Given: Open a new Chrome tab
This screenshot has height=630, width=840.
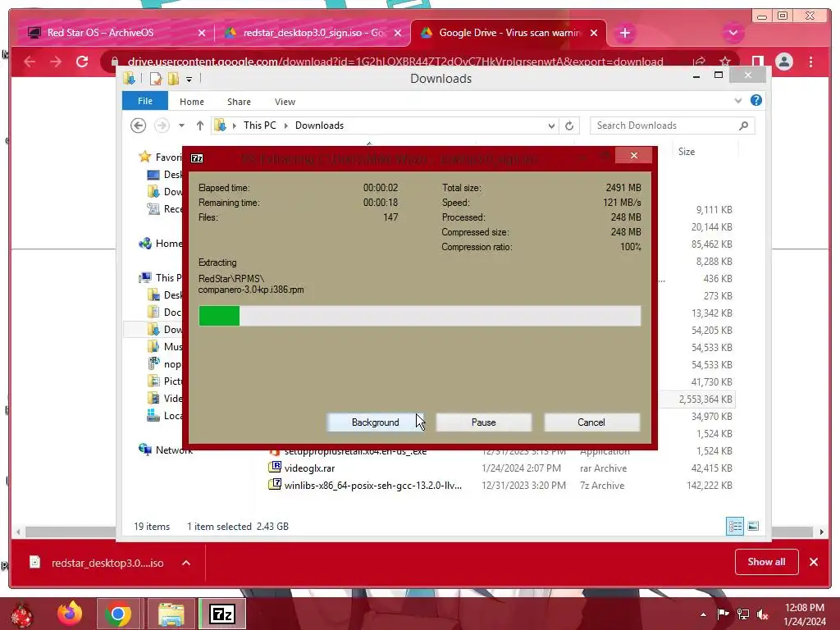Looking at the screenshot, I should point(624,33).
